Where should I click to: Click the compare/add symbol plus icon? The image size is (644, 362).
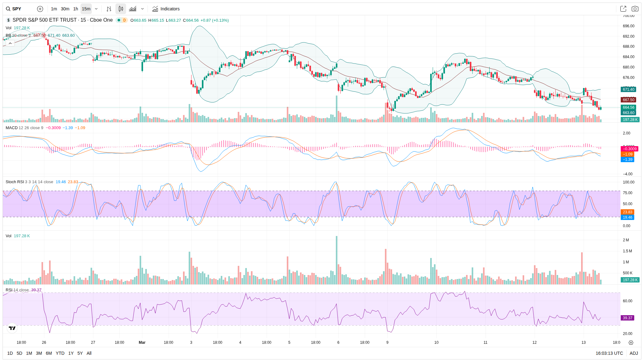tap(40, 9)
